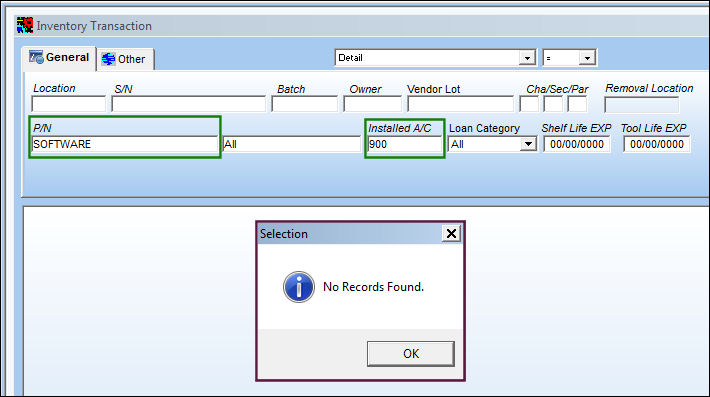Click the 'Vendor Lot' label
This screenshot has height=397, width=710.
(x=433, y=89)
